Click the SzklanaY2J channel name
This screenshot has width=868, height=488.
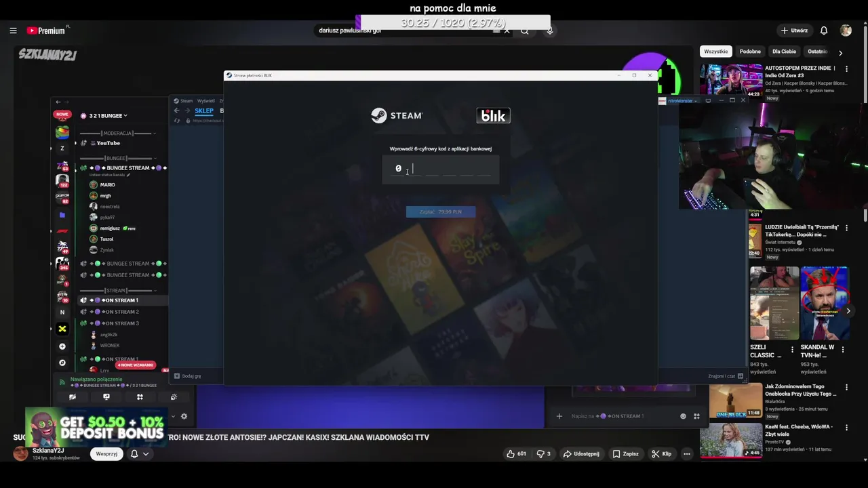[48, 451]
